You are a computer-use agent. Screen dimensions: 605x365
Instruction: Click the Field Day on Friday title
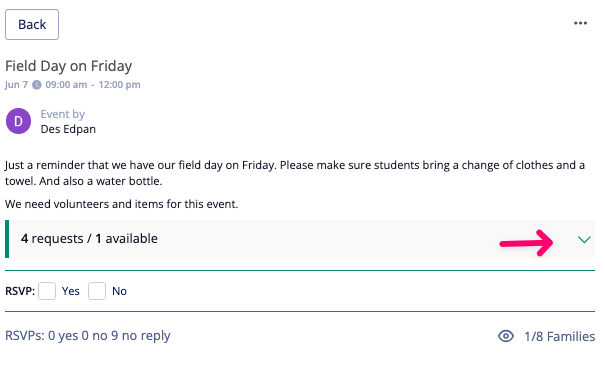click(69, 66)
